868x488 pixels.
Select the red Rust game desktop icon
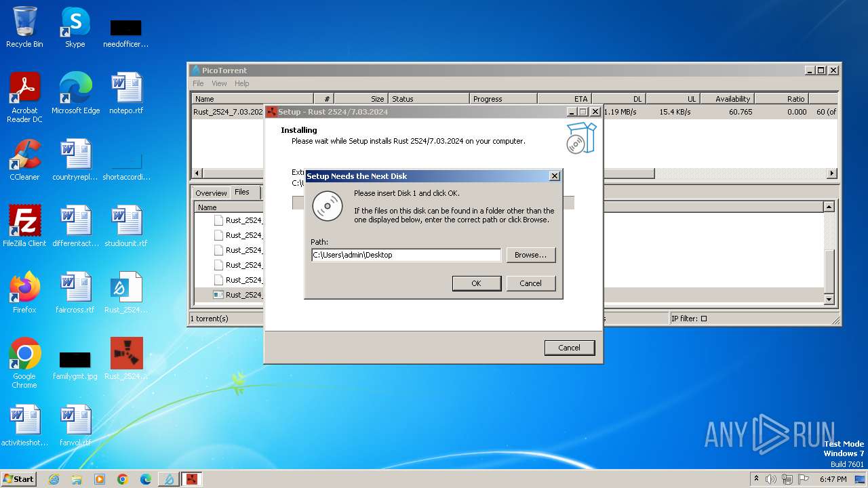(126, 359)
